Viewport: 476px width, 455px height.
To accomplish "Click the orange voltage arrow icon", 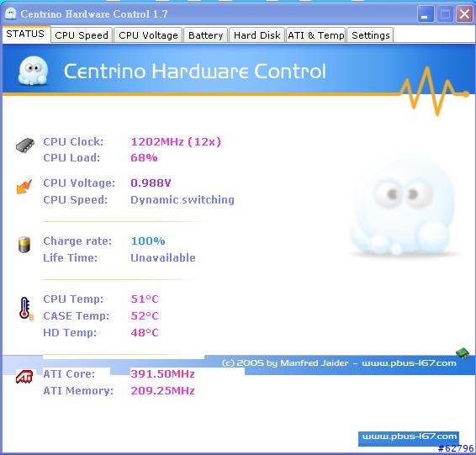I will (24, 186).
